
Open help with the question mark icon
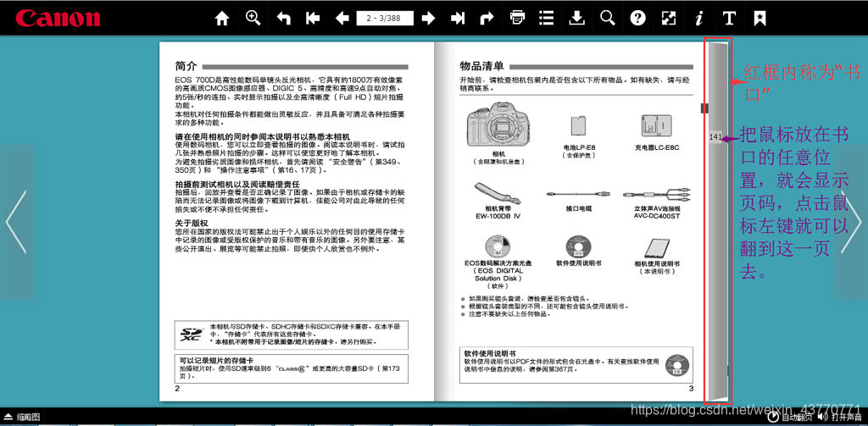637,19
